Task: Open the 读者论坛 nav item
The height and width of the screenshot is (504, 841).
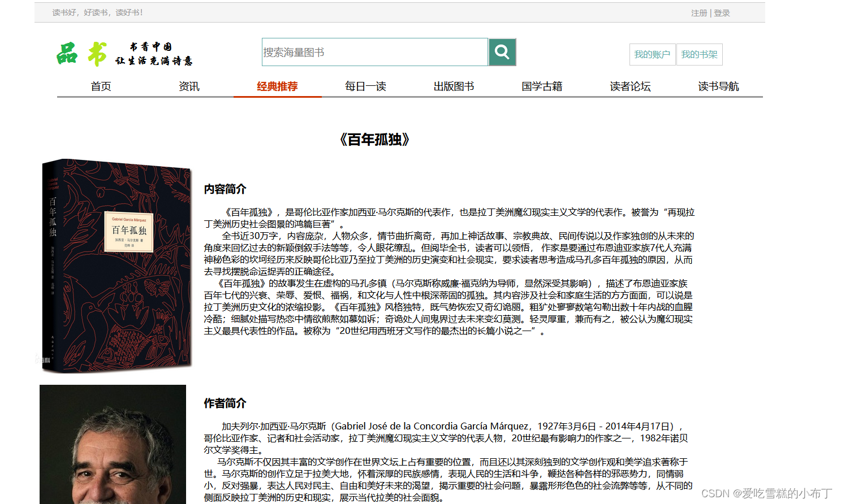Action: pos(630,86)
